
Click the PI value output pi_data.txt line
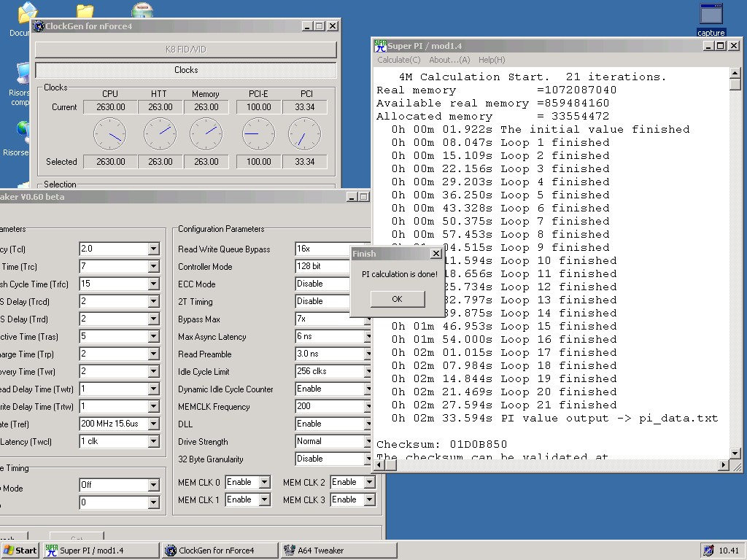pyautogui.click(x=554, y=419)
